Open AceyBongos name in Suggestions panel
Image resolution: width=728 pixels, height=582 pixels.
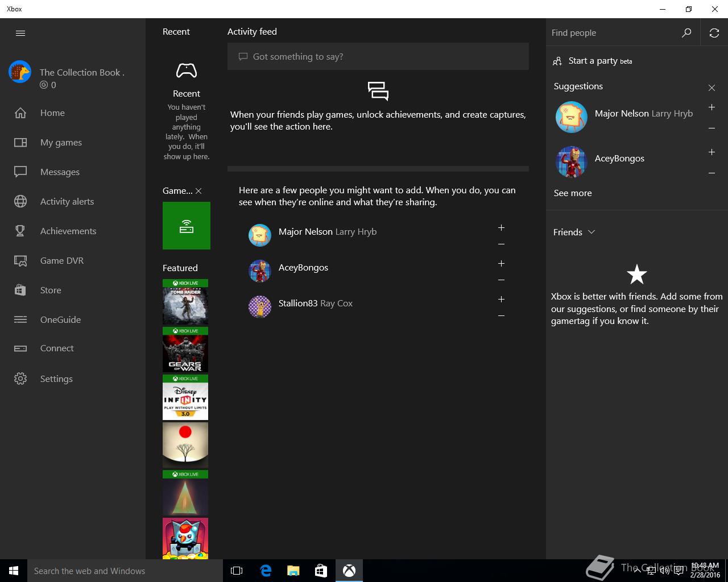tap(619, 158)
